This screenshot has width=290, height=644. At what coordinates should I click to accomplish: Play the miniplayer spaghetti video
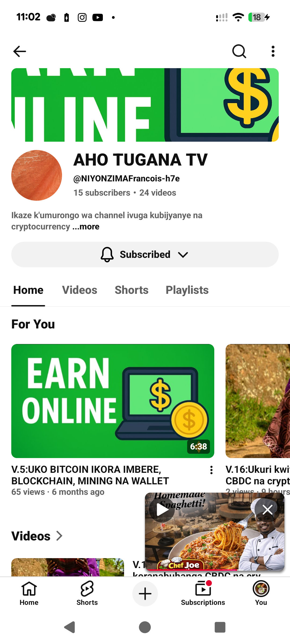coord(162,510)
